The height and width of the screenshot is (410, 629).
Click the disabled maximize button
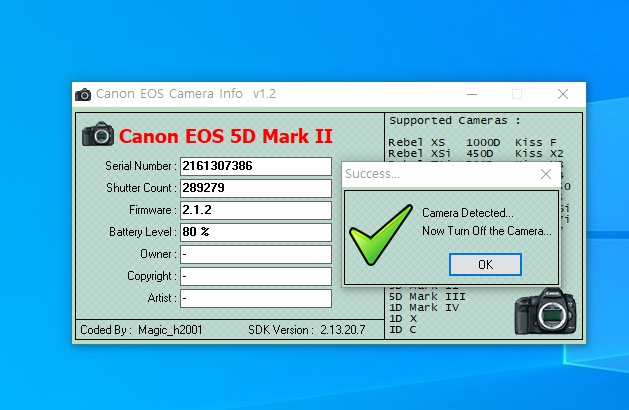[517, 94]
